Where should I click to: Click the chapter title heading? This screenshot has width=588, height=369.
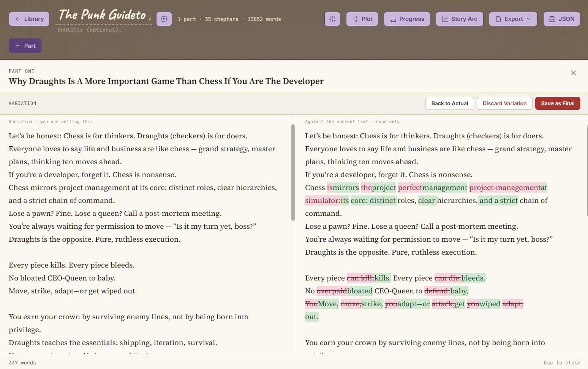[166, 81]
